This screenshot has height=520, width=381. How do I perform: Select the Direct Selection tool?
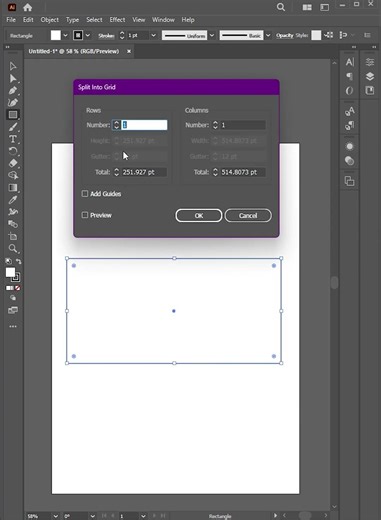pyautogui.click(x=13, y=79)
